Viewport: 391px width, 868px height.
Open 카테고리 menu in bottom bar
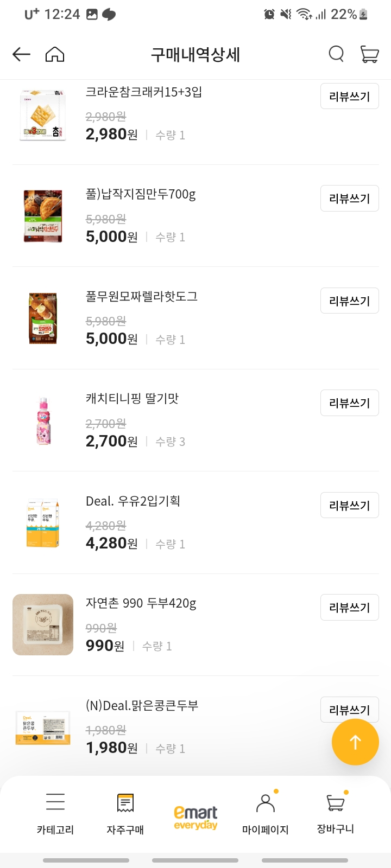(x=55, y=813)
